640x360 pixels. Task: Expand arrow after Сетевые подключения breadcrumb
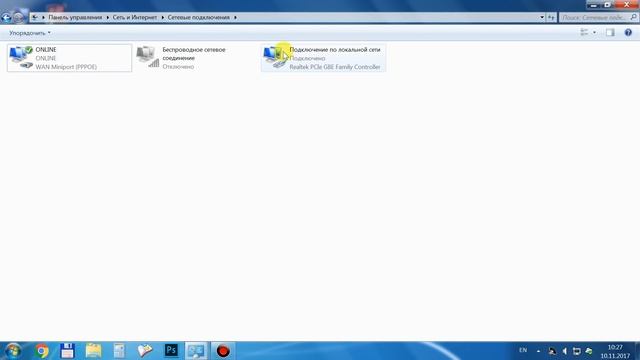[235, 18]
